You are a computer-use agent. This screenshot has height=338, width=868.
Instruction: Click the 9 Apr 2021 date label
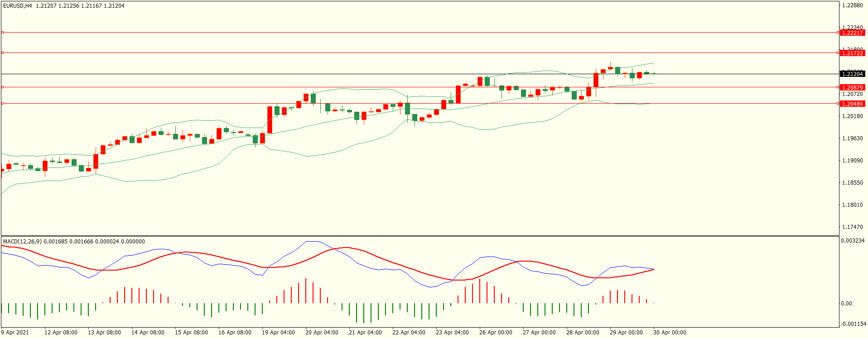[x=15, y=333]
